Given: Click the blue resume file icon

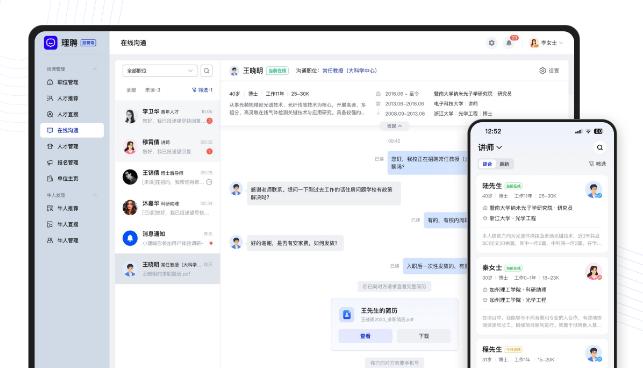Looking at the screenshot, I should point(347,315).
